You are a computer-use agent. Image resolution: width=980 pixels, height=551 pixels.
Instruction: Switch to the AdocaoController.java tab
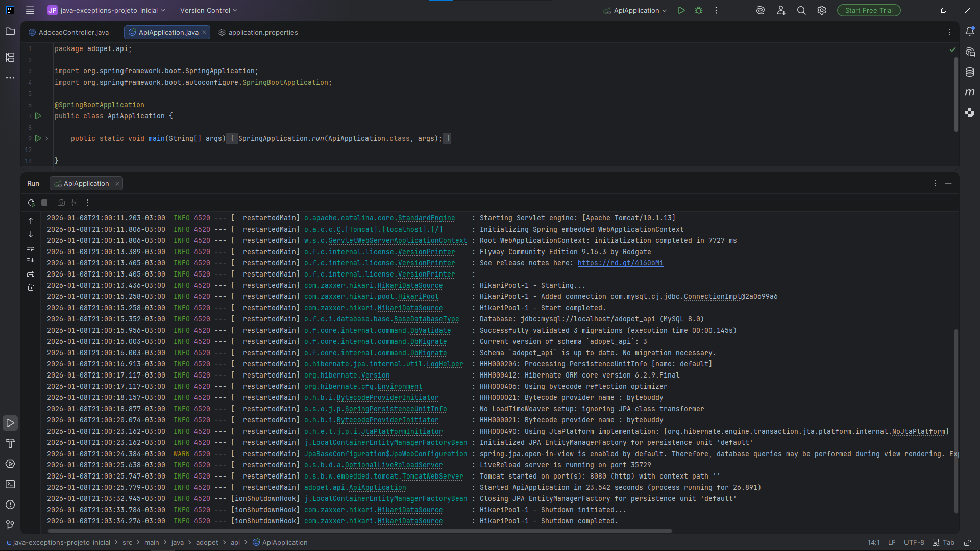[x=69, y=32]
